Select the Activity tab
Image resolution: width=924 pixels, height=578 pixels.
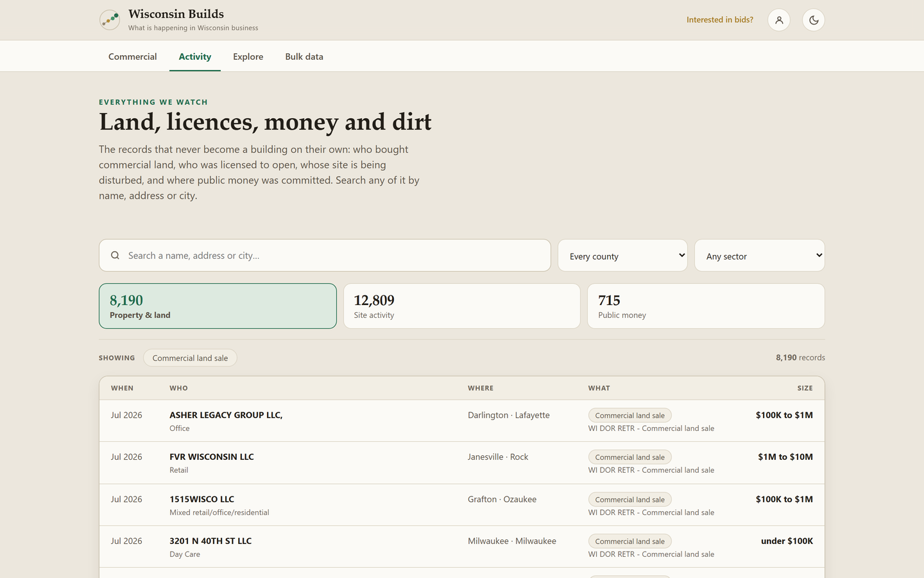tap(195, 57)
